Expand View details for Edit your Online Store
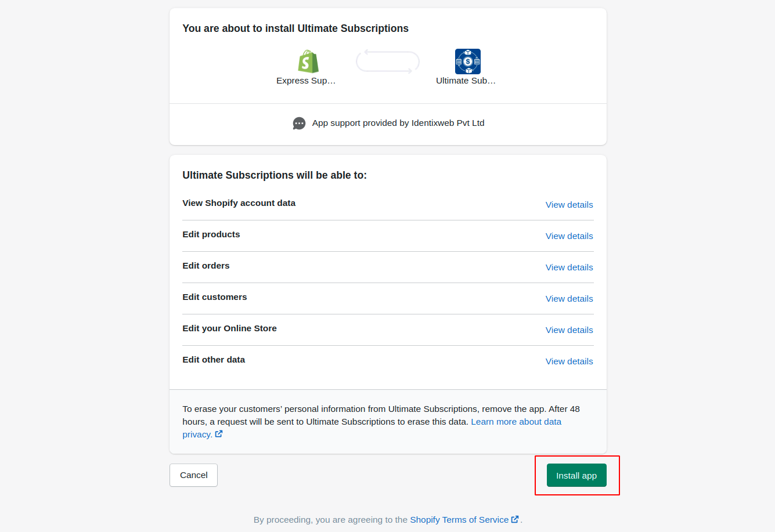The height and width of the screenshot is (532, 775). [569, 330]
